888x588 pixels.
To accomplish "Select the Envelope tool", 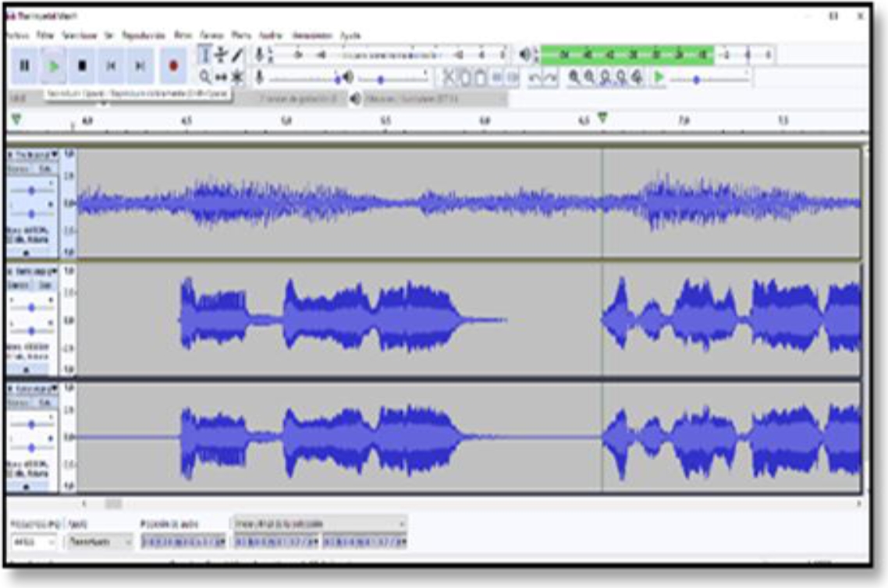I will pos(221,55).
